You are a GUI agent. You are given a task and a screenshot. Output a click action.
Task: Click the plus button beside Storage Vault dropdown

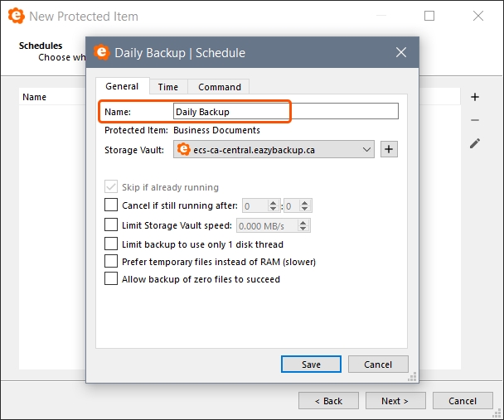[390, 149]
